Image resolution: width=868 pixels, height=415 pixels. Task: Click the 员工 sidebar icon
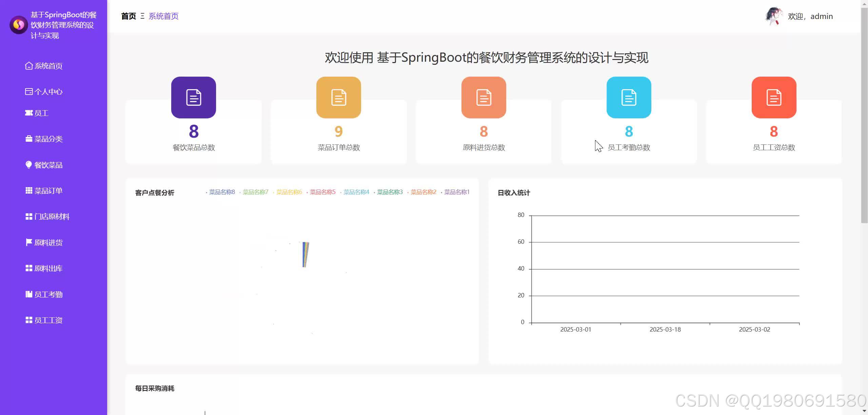28,113
